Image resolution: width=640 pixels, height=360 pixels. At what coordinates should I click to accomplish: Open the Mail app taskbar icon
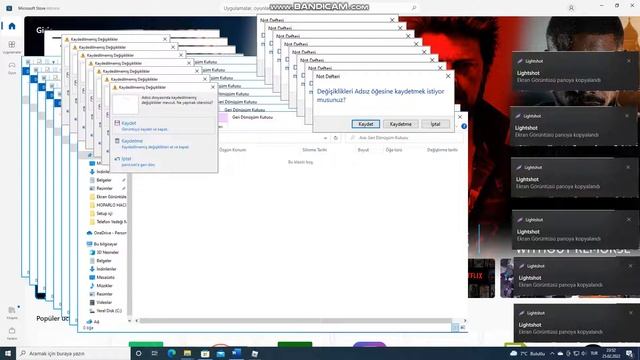[221, 353]
